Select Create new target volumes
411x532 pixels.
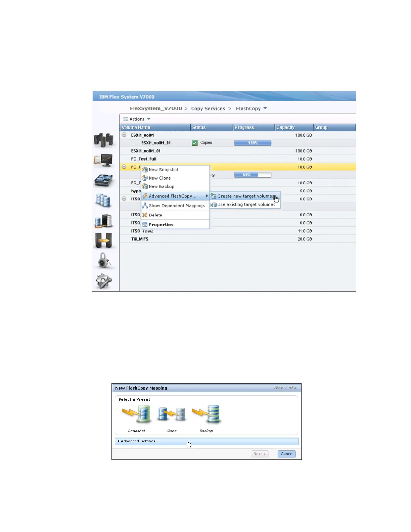coord(245,196)
